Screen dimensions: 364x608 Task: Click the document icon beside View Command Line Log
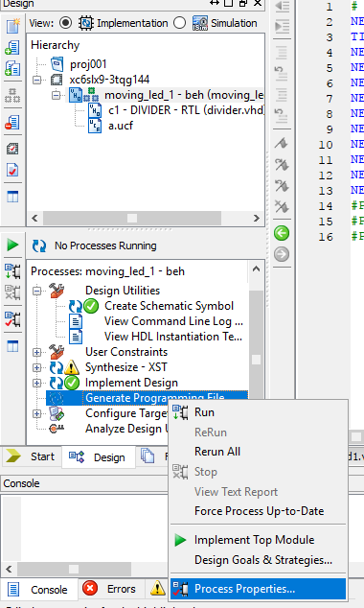click(x=76, y=321)
